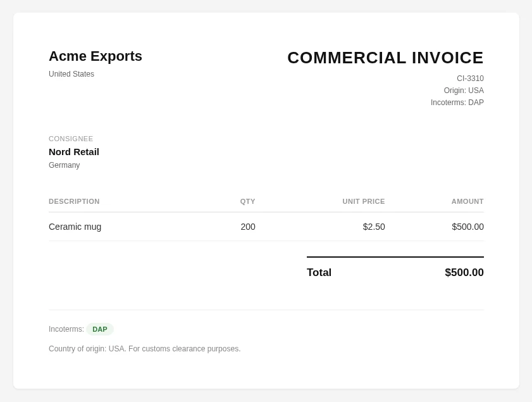Click the Ceramic mug row amount $500.00

tap(468, 227)
